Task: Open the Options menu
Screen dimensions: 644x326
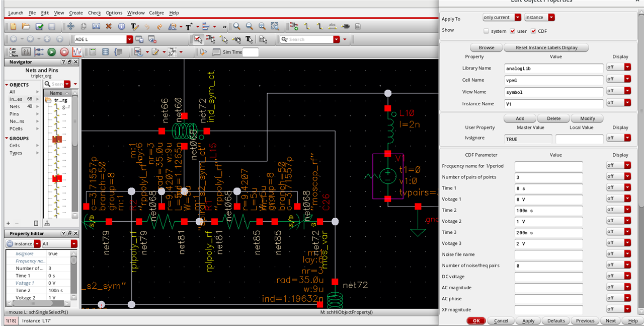Action: click(x=114, y=13)
